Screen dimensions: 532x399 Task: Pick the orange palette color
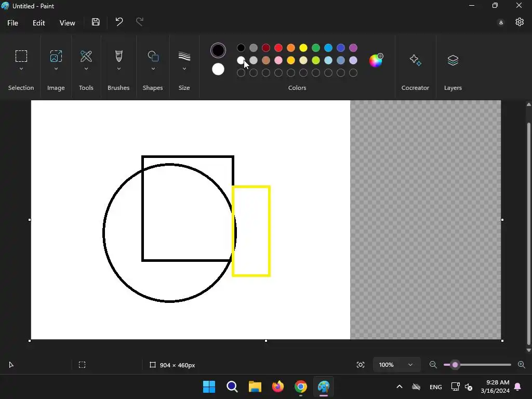coord(291,48)
